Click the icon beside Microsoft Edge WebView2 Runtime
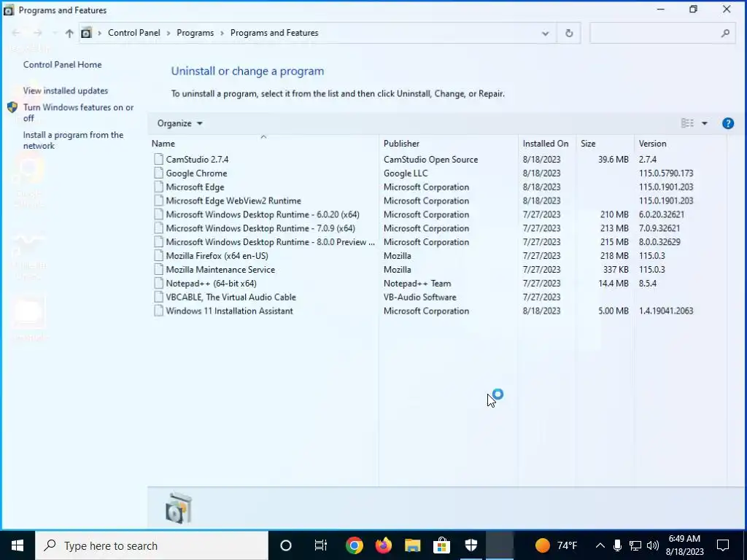 158,201
